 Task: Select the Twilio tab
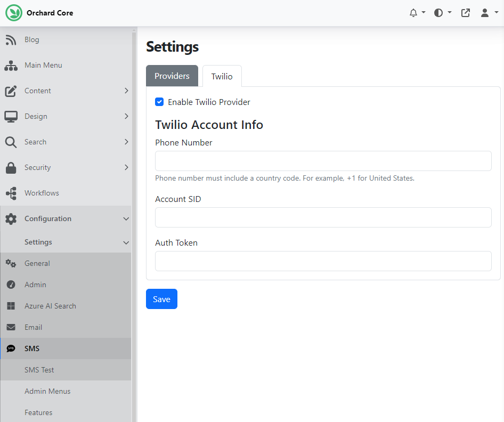tap(222, 76)
